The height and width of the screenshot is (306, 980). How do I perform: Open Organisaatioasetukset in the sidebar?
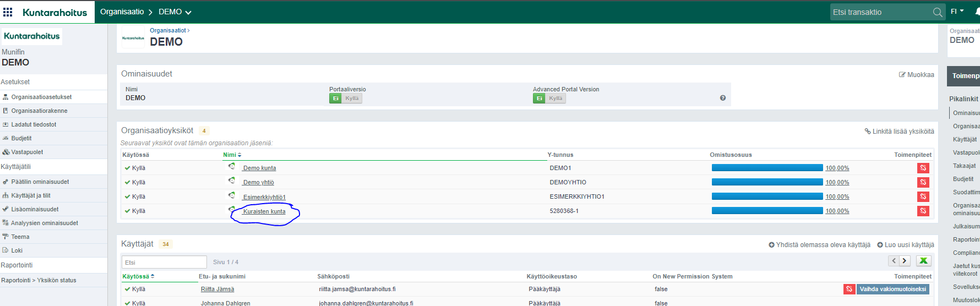[x=41, y=97]
